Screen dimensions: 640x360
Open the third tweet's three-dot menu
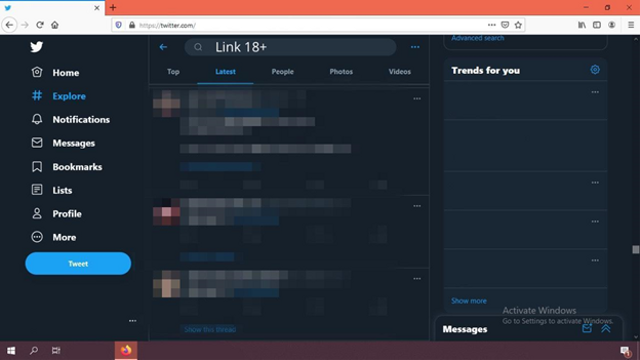(x=417, y=278)
